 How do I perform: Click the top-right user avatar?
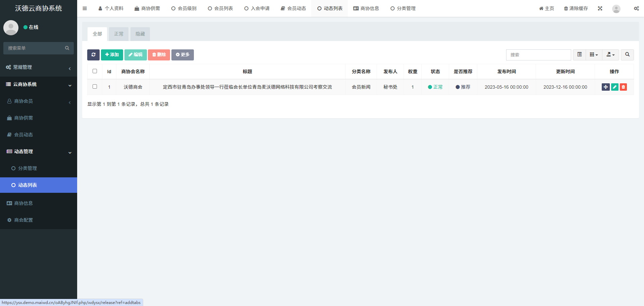616,9
